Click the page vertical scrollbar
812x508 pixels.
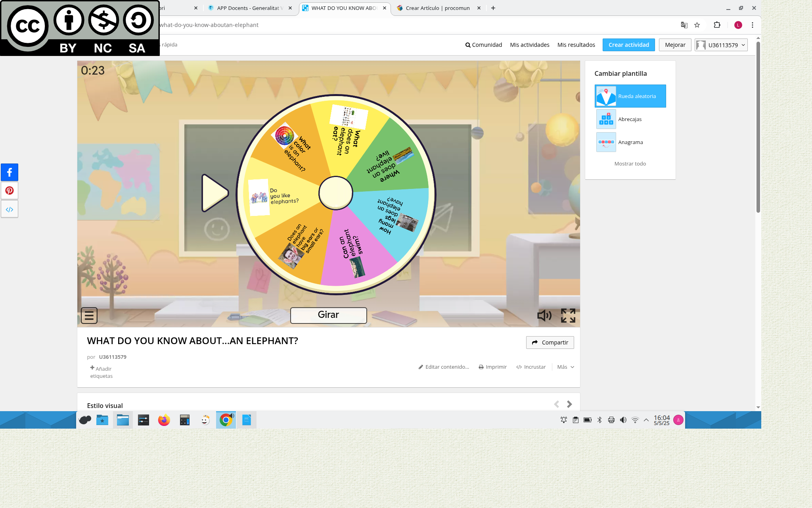point(758,127)
